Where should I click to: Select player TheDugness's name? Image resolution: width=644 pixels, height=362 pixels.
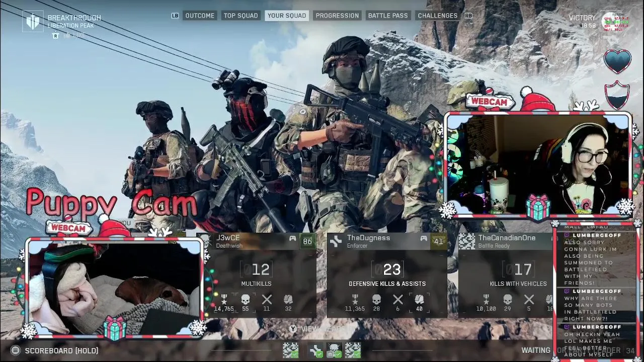pyautogui.click(x=368, y=238)
